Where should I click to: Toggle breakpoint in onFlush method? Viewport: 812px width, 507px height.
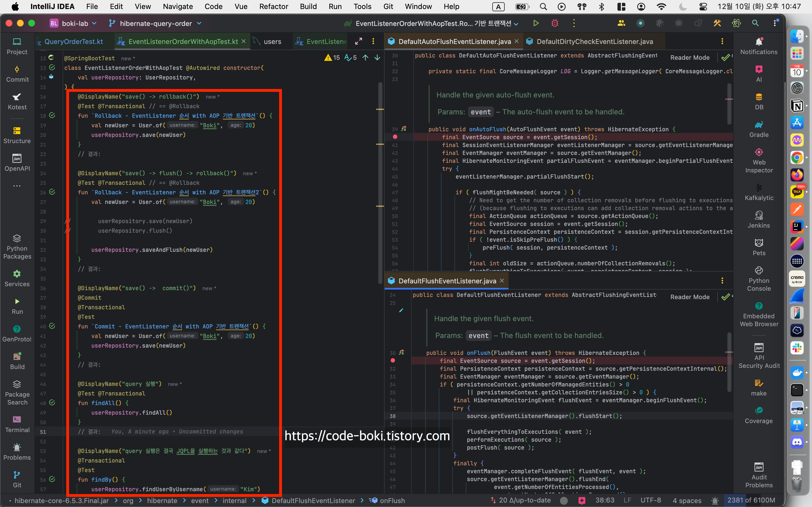pyautogui.click(x=392, y=361)
